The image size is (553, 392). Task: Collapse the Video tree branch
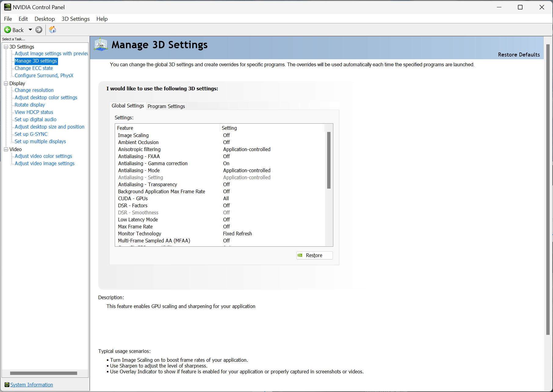pyautogui.click(x=5, y=149)
